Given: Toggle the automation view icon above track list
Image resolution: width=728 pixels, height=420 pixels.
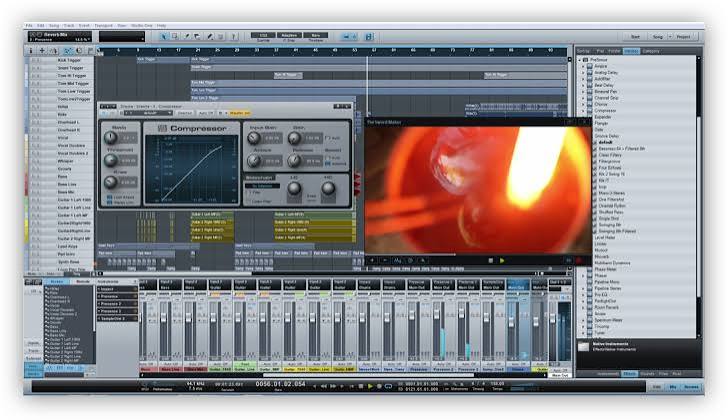Looking at the screenshot, I should [68, 51].
